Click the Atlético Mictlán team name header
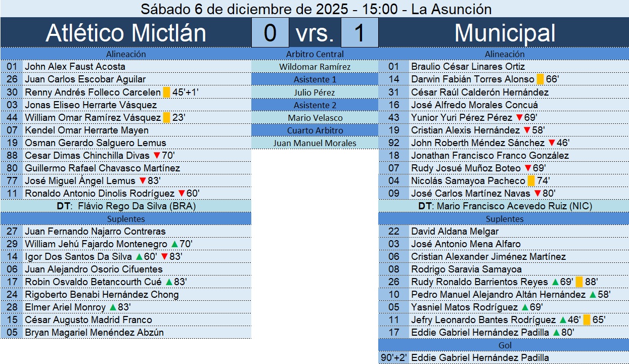The height and width of the screenshot is (364, 629). [126, 33]
